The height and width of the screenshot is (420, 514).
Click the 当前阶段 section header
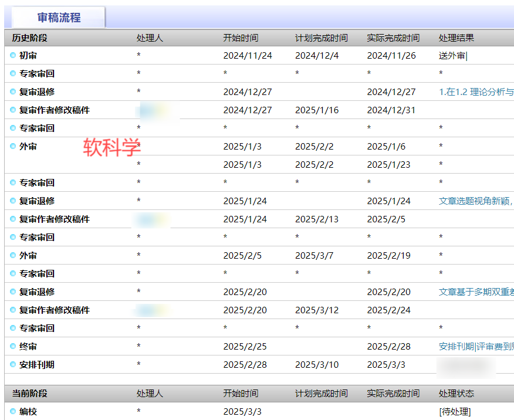(x=29, y=393)
